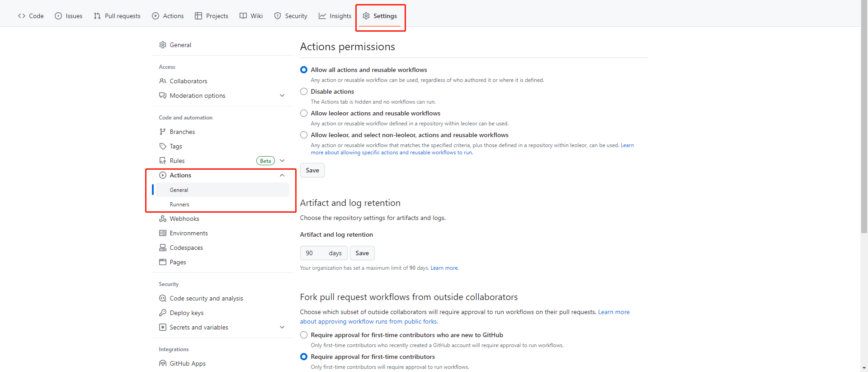The width and height of the screenshot is (868, 372).
Task: Expand Secrets and variables chevron
Action: click(x=282, y=327)
